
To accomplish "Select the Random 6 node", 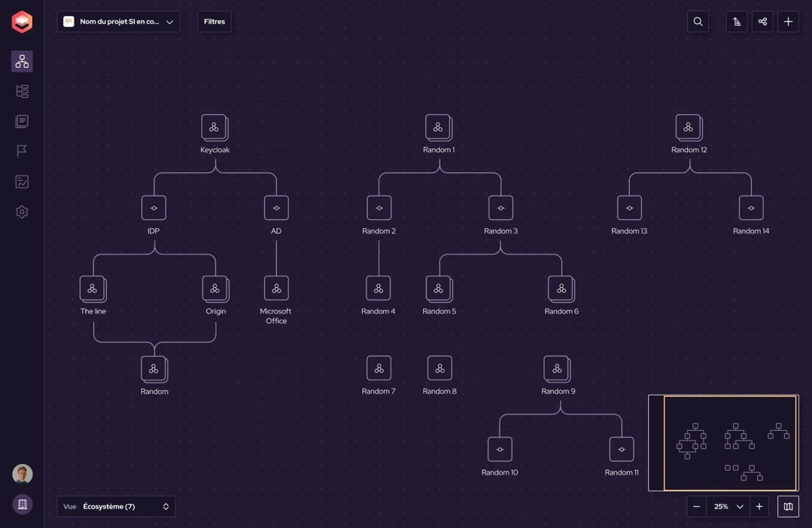I will (561, 288).
